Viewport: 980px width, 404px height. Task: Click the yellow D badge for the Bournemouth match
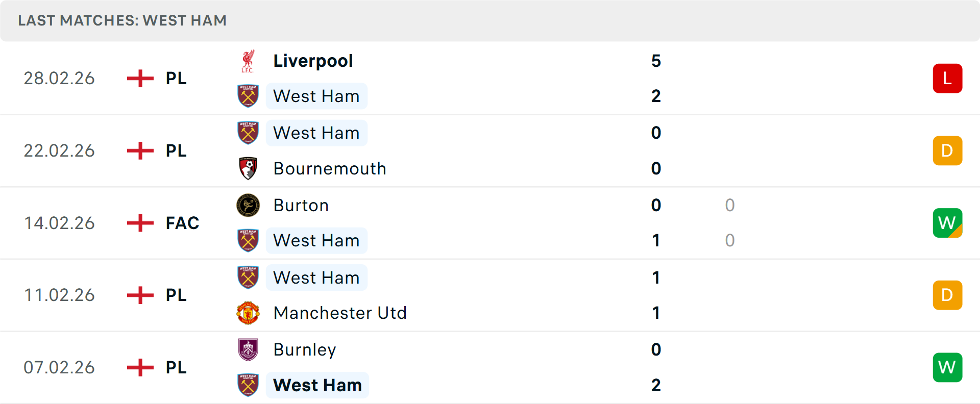947,150
